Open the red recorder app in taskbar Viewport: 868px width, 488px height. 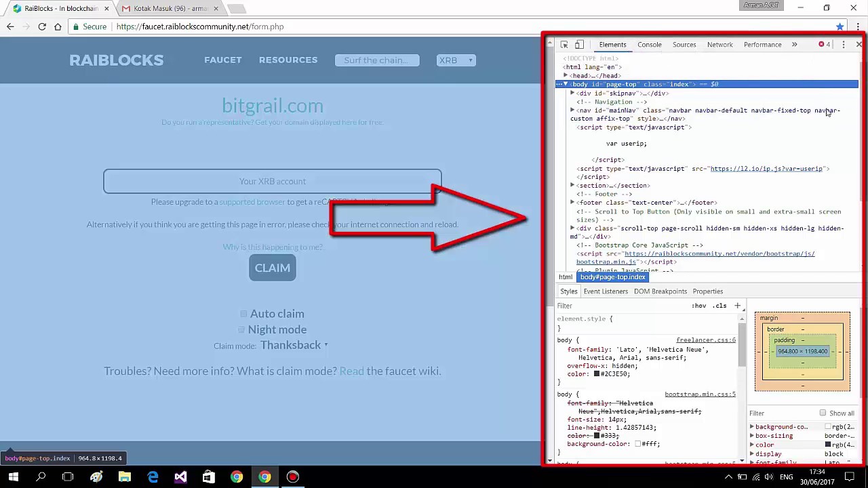click(292, 477)
